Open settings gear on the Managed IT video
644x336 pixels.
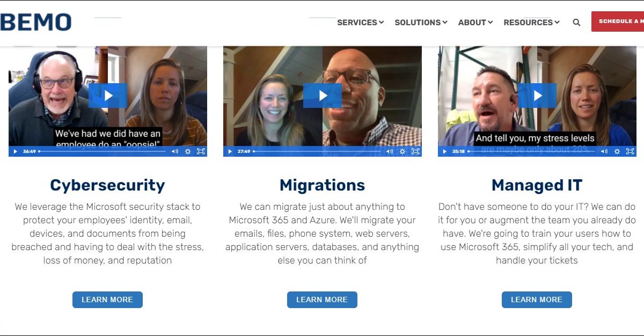point(617,151)
